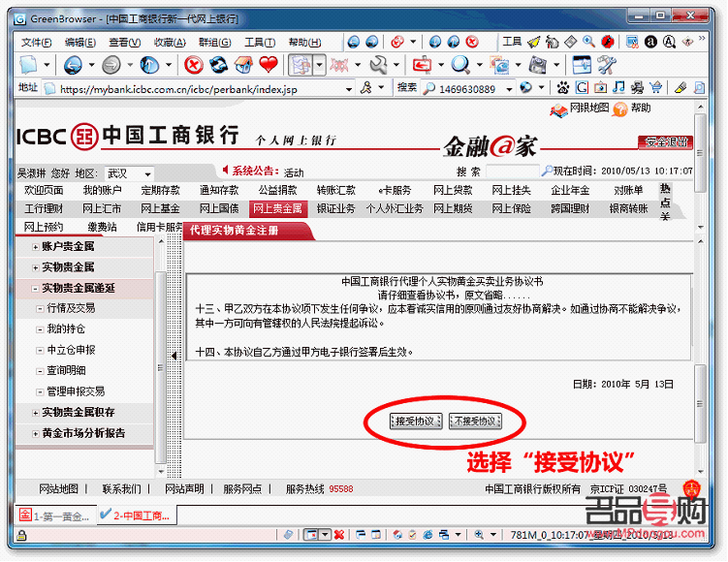728x562 pixels.
Task: Open the 转账汇款 navigation item
Action: coord(336,190)
